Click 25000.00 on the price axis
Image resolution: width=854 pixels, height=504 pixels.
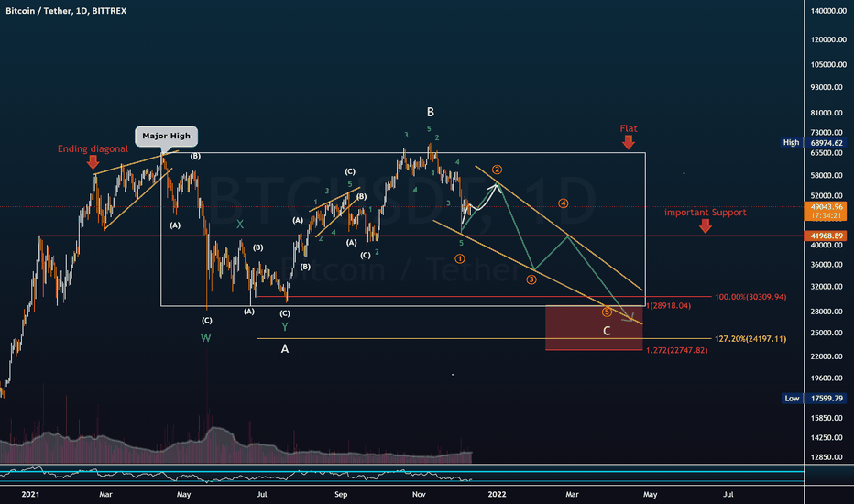[x=827, y=333]
